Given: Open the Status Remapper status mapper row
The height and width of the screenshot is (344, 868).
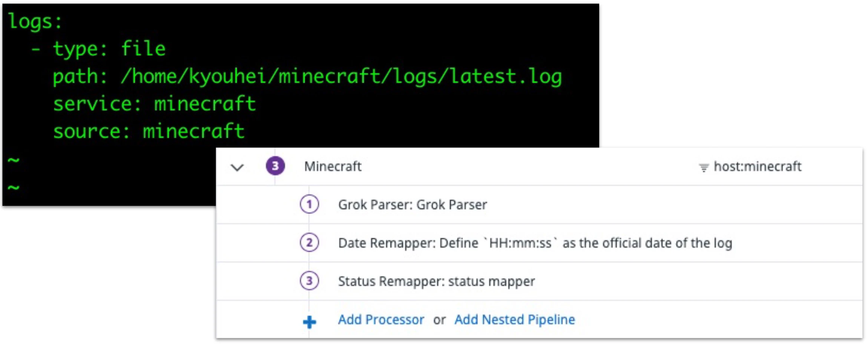Looking at the screenshot, I should click(x=539, y=281).
